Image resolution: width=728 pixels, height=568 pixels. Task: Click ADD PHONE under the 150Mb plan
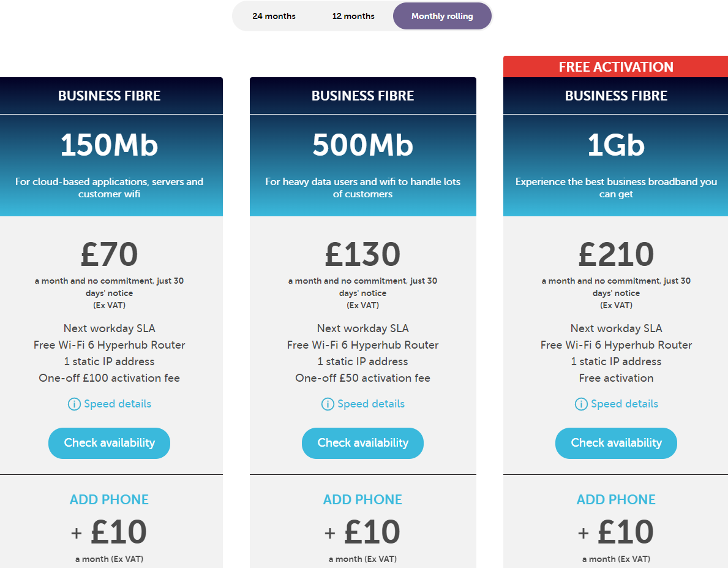click(x=109, y=499)
